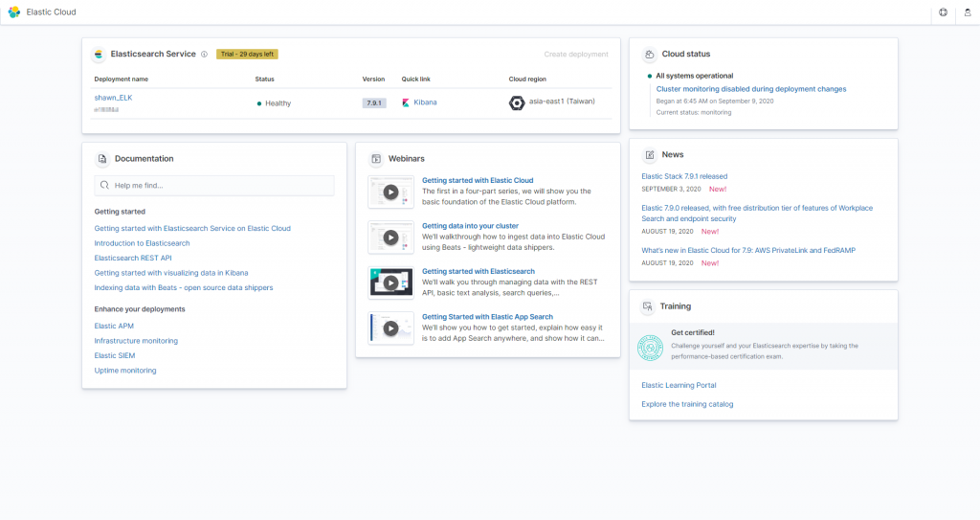Open Indexing data with Beats link

click(184, 288)
